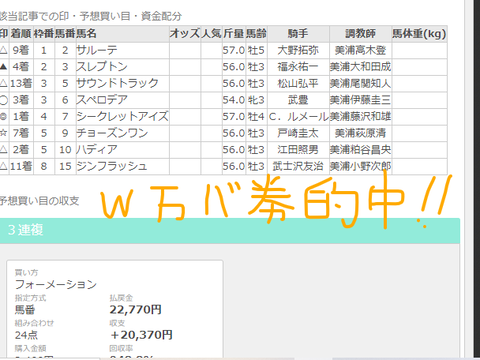Click the payout value 22,770円
This screenshot has width=480, height=360.
tap(136, 310)
